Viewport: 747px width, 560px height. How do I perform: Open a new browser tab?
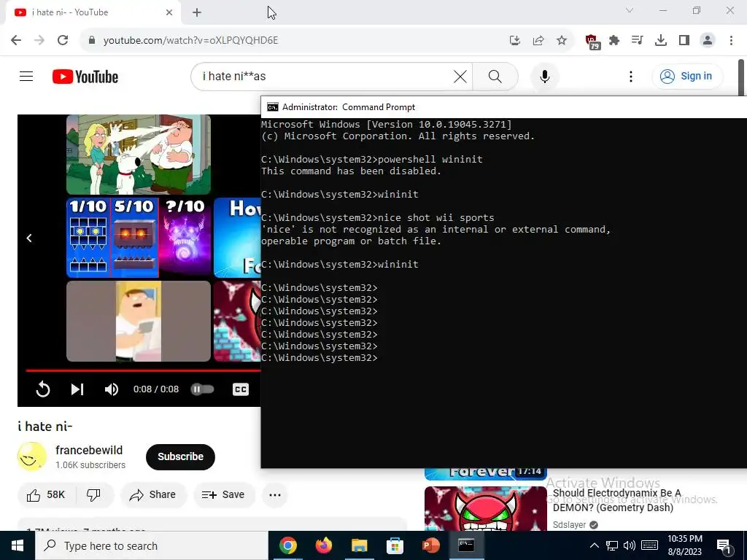(197, 12)
